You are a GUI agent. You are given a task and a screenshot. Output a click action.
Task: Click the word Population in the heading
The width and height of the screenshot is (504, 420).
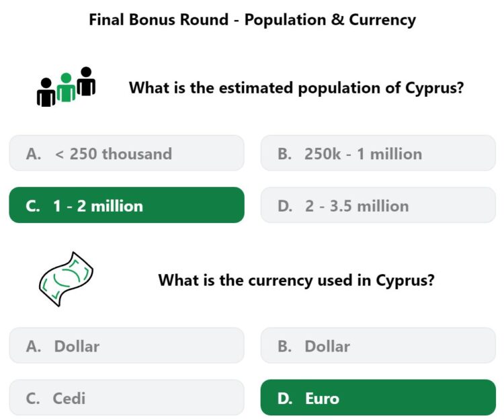pyautogui.click(x=285, y=20)
